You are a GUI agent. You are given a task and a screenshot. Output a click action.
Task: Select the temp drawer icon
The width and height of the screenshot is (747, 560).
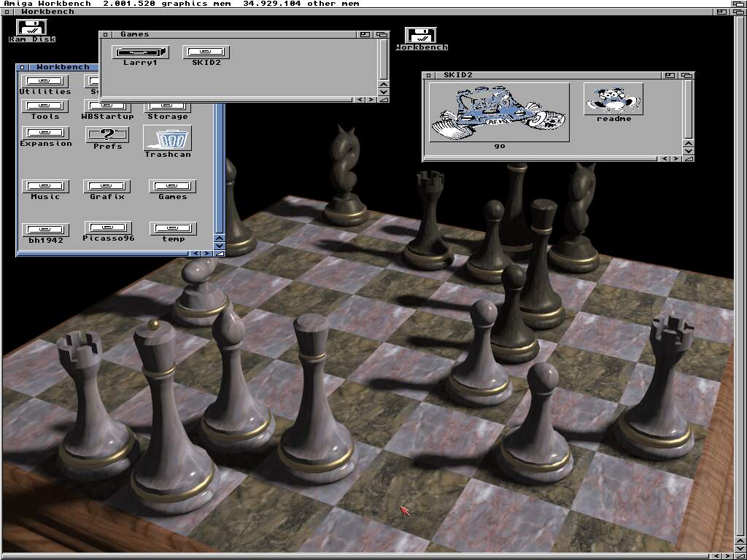click(x=173, y=228)
